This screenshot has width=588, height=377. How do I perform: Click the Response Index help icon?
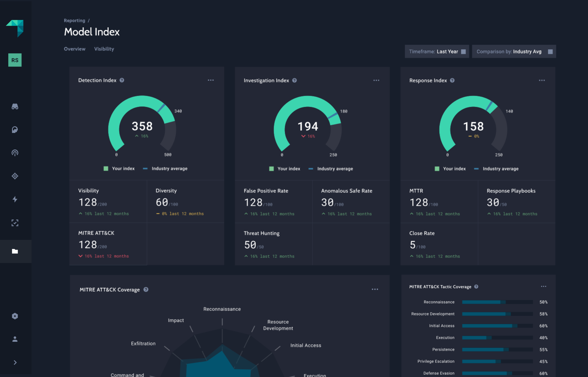pos(452,81)
